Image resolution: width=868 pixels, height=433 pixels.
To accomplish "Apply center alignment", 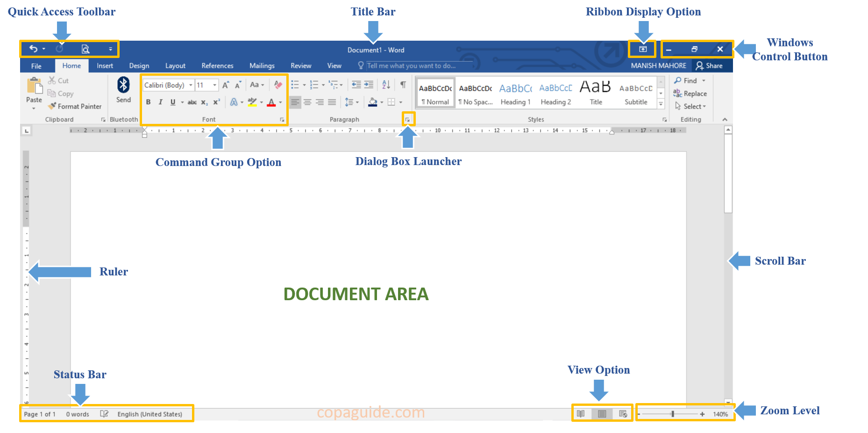I will click(307, 102).
